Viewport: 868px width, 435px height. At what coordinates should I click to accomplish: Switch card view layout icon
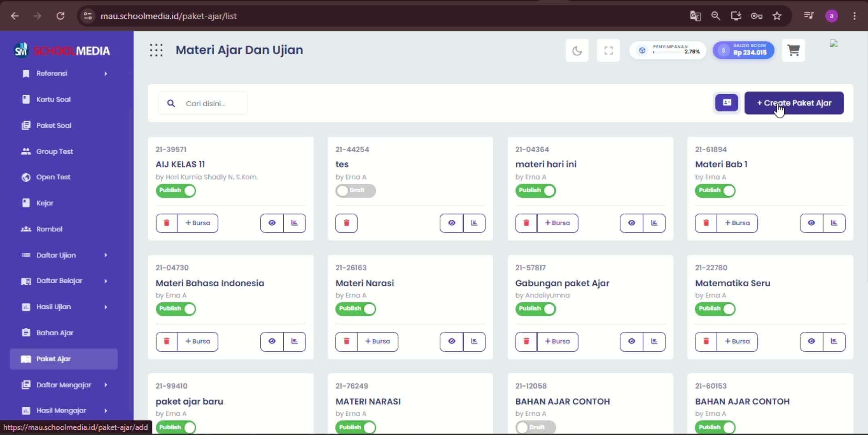(727, 103)
